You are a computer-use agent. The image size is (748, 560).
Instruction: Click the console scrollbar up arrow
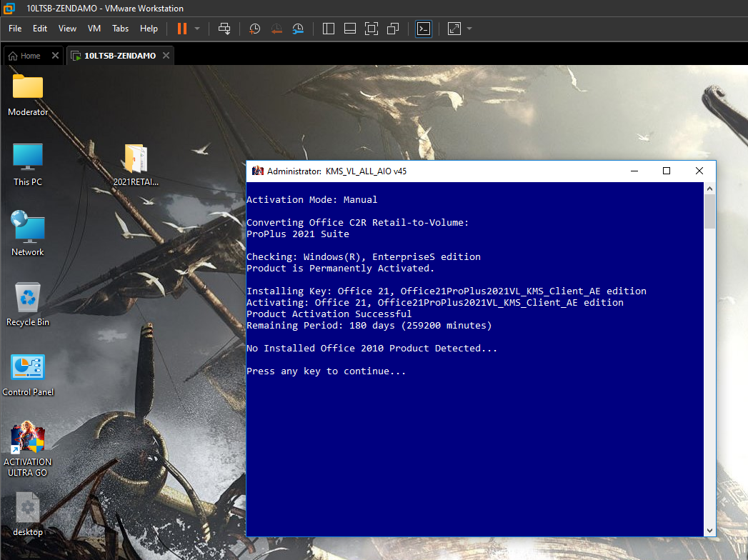[x=709, y=189]
